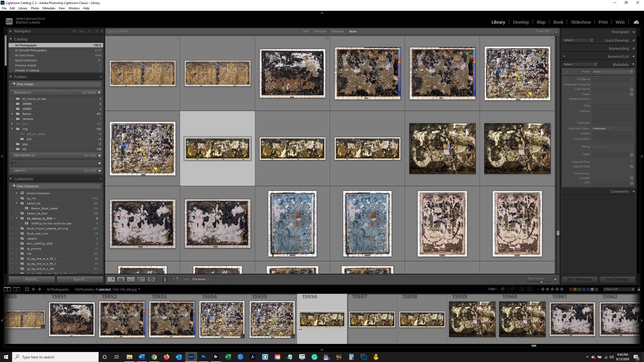Toggle sort direction A-Z icon
Image resolution: width=644 pixels, height=362 pixels.
pos(177,279)
